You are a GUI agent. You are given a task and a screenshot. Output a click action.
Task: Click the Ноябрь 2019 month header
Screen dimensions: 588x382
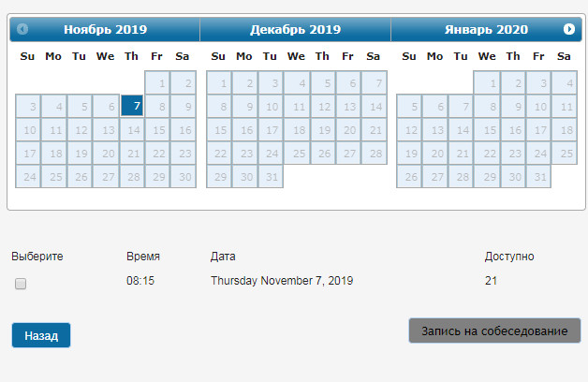(x=105, y=29)
